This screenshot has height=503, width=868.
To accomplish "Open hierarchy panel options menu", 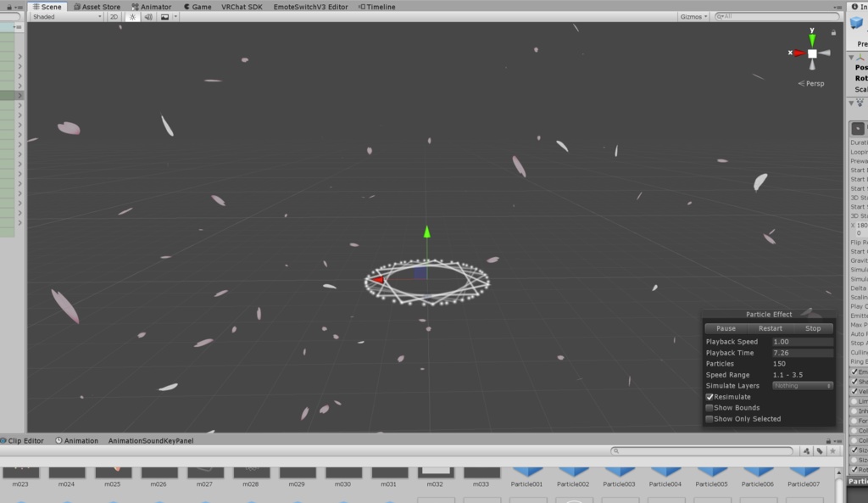I will (19, 7).
